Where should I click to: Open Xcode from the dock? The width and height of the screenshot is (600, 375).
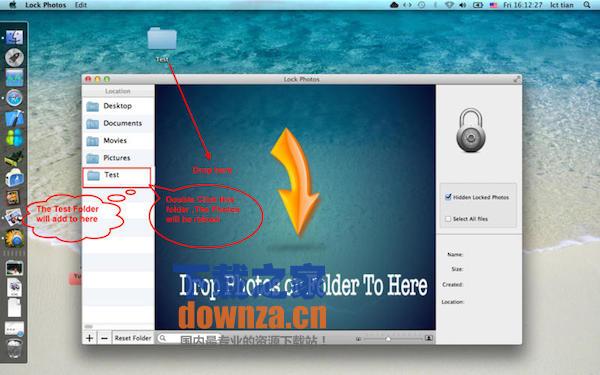(x=14, y=118)
